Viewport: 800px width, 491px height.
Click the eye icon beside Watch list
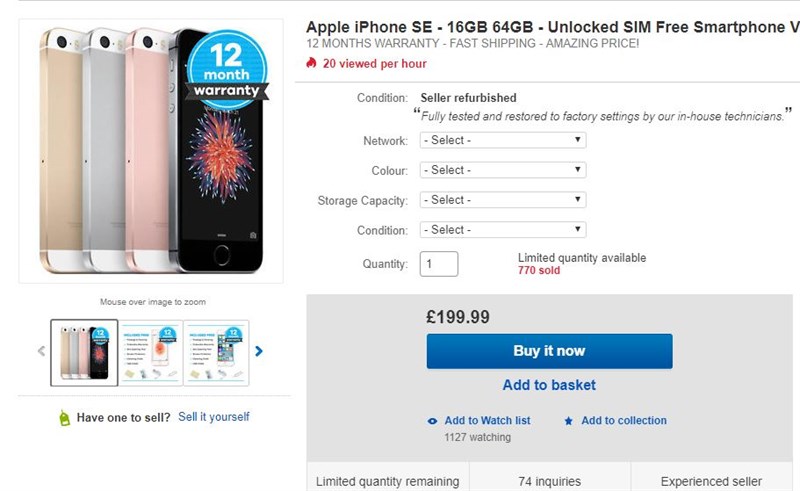pyautogui.click(x=432, y=421)
